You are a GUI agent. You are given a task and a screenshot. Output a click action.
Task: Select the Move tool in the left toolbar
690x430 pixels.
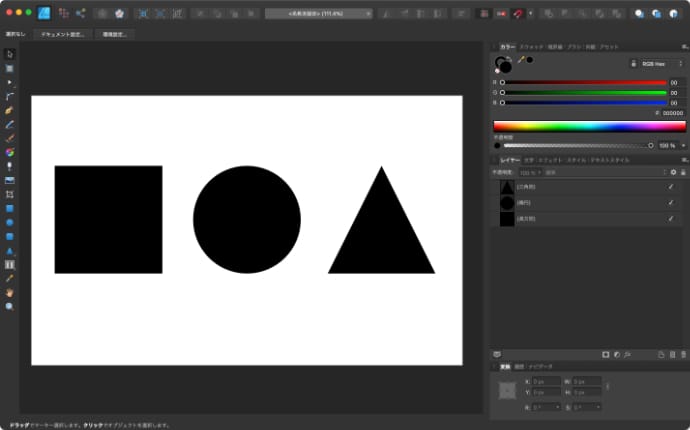click(x=10, y=54)
